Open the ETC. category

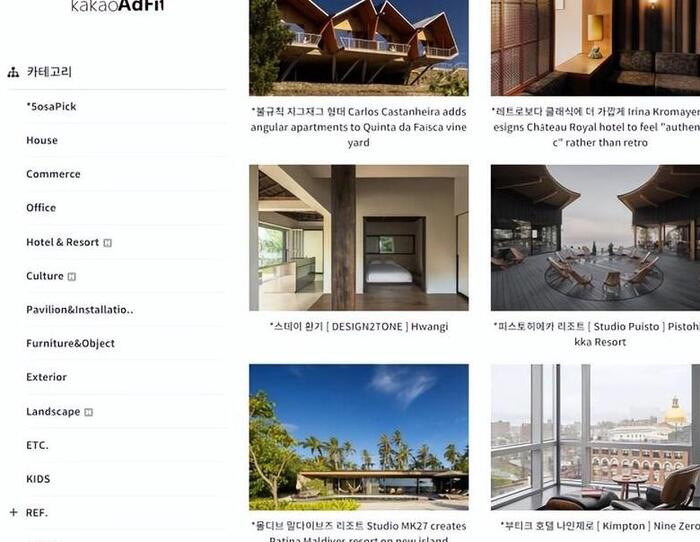(x=37, y=445)
